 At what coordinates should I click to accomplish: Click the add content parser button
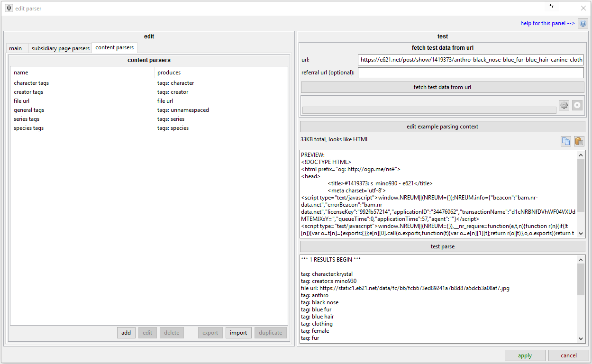tap(126, 333)
